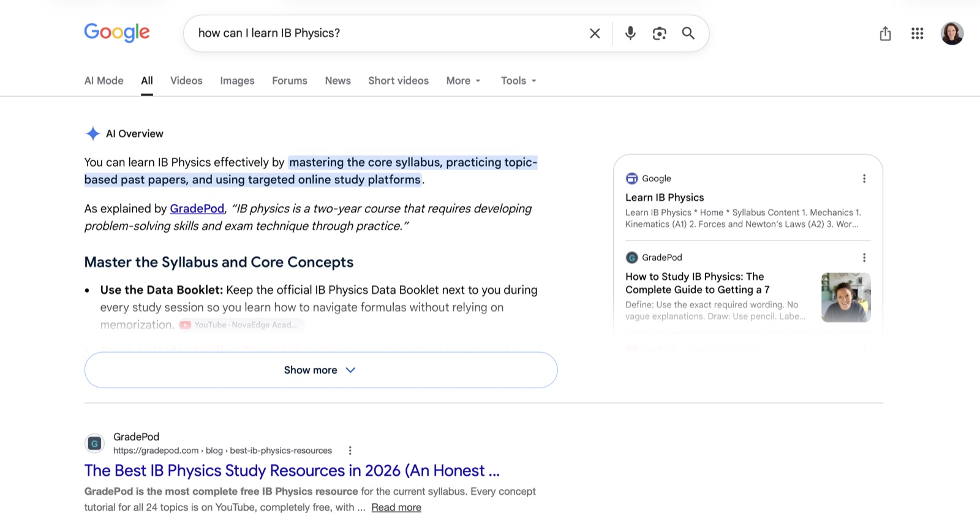The image size is (980, 521).
Task: Click 'Use the Data Booklet:' bold text
Action: [162, 290]
